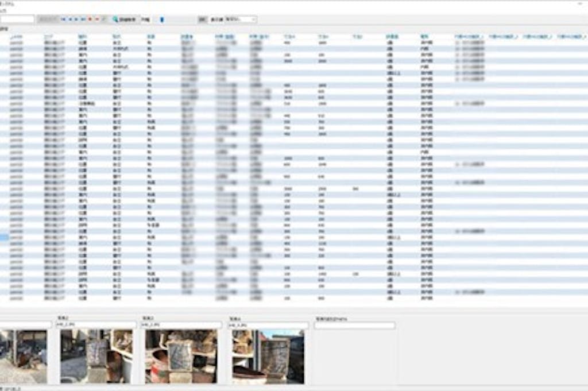The height and width of the screenshot is (391, 588).
Task: Select the highlighted row marker on left edge
Action: pyautogui.click(x=4, y=237)
